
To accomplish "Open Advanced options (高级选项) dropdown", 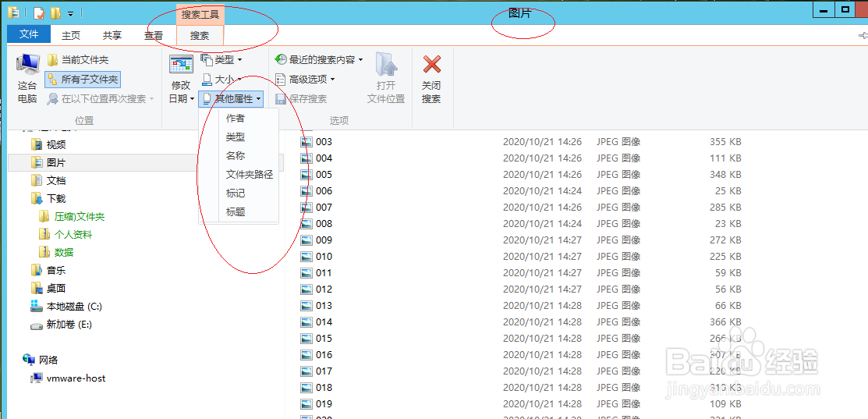I will coord(305,79).
